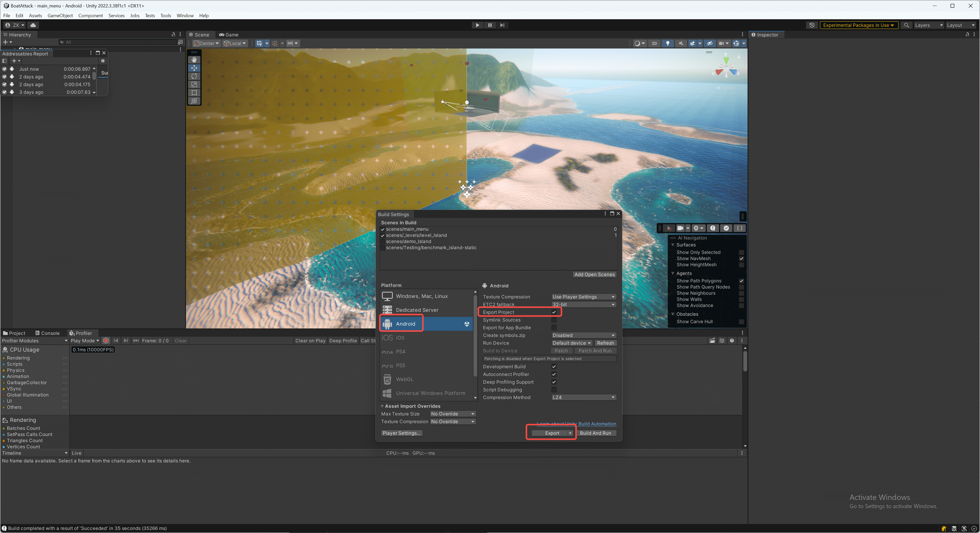This screenshot has width=980, height=533.
Task: Select the Scale tool in scene view
Action: click(194, 84)
